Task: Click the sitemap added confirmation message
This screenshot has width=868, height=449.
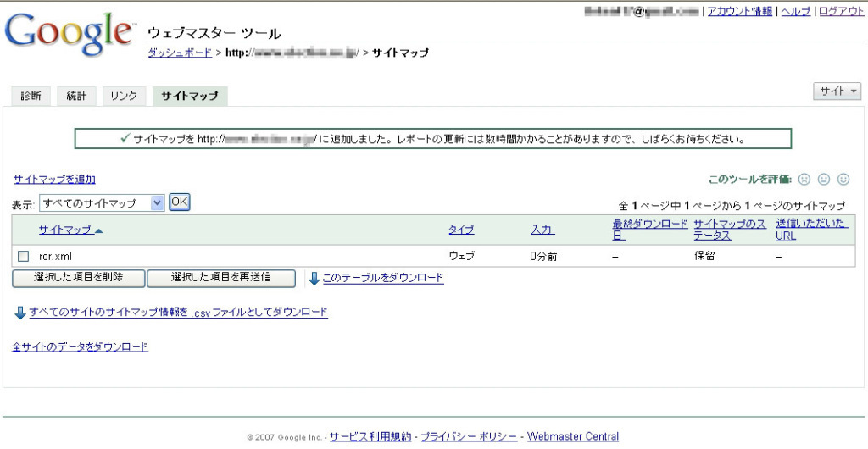Action: [433, 139]
